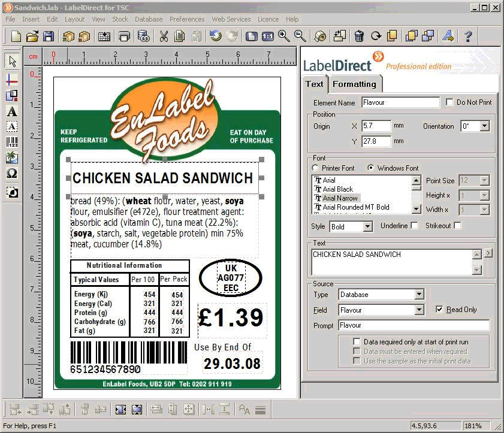This screenshot has width=504, height=433.
Task: Click the Cut scissors icon
Action: click(x=164, y=36)
